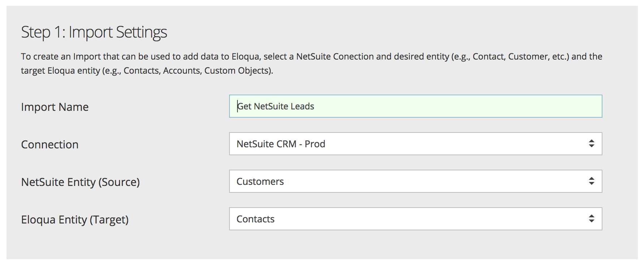
Task: Expand the NetSuite Entity (Source) dropdown
Action: click(416, 181)
